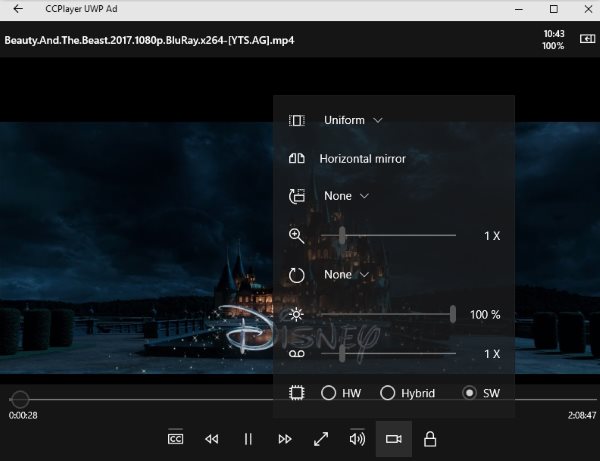The image size is (600, 461).
Task: Click the zoom magnifier icon
Action: 297,236
